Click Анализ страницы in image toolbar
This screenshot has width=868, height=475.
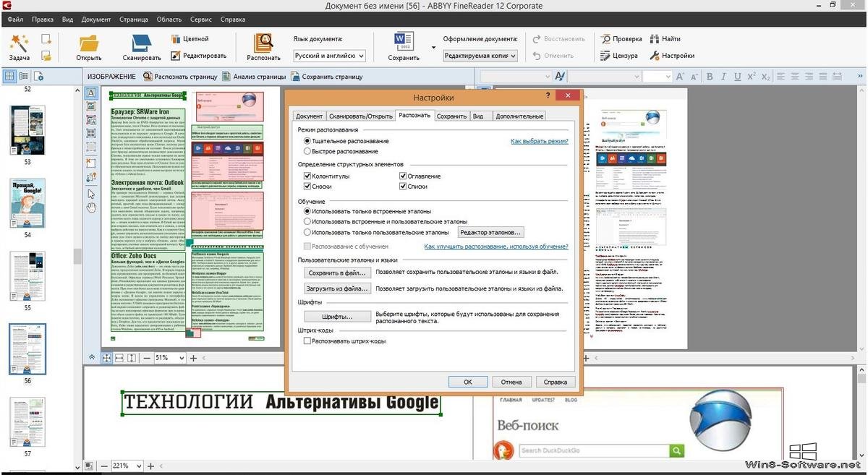pos(254,76)
